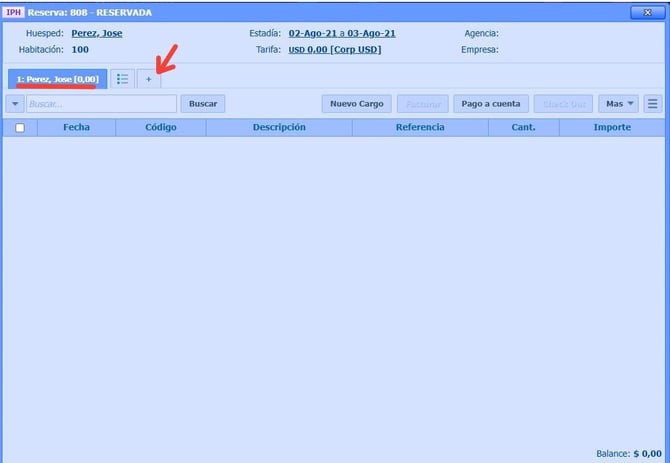
Task: Sort by the Importe column header
Action: (x=612, y=128)
